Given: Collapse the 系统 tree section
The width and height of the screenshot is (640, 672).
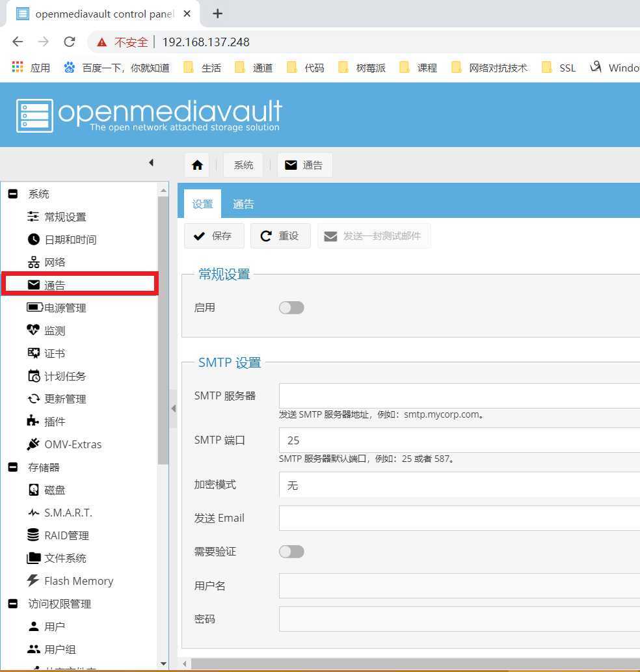Looking at the screenshot, I should (x=13, y=194).
